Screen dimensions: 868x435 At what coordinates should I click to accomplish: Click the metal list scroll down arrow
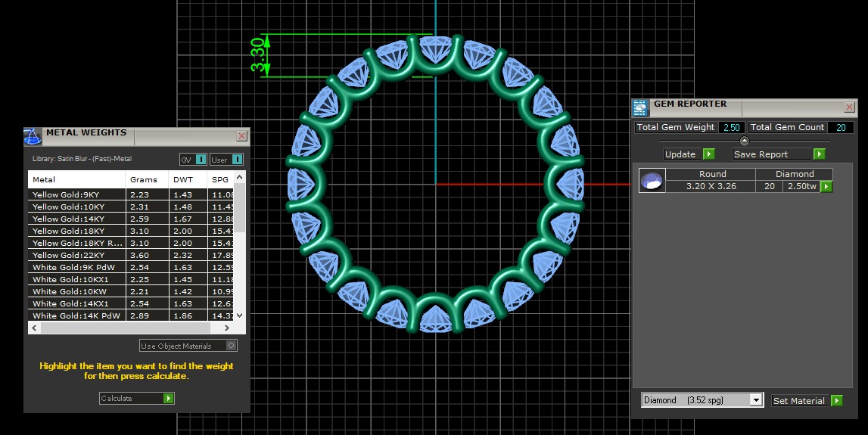coord(240,315)
